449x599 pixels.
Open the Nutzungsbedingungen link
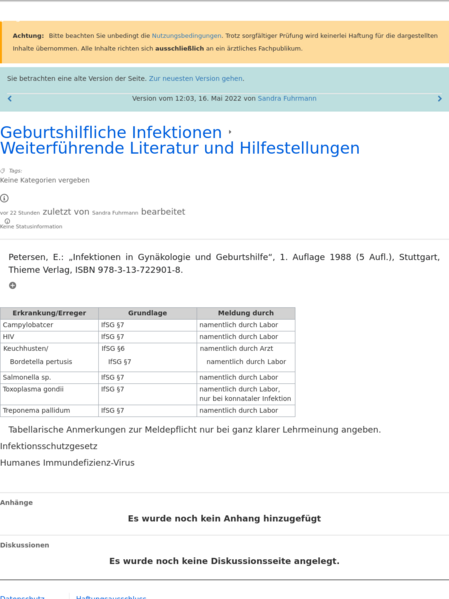click(x=186, y=36)
